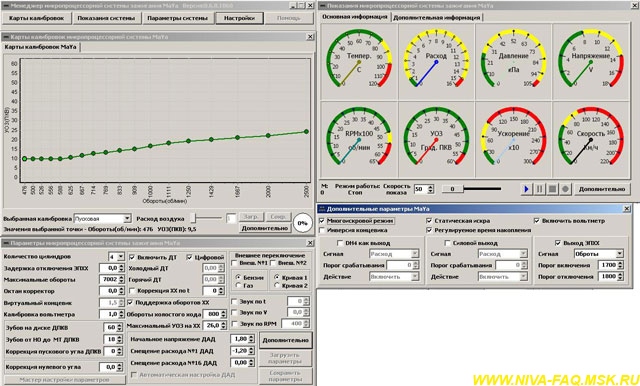The image size is (640, 386).
Task: Stop playback with the square button
Action: [x=552, y=189]
